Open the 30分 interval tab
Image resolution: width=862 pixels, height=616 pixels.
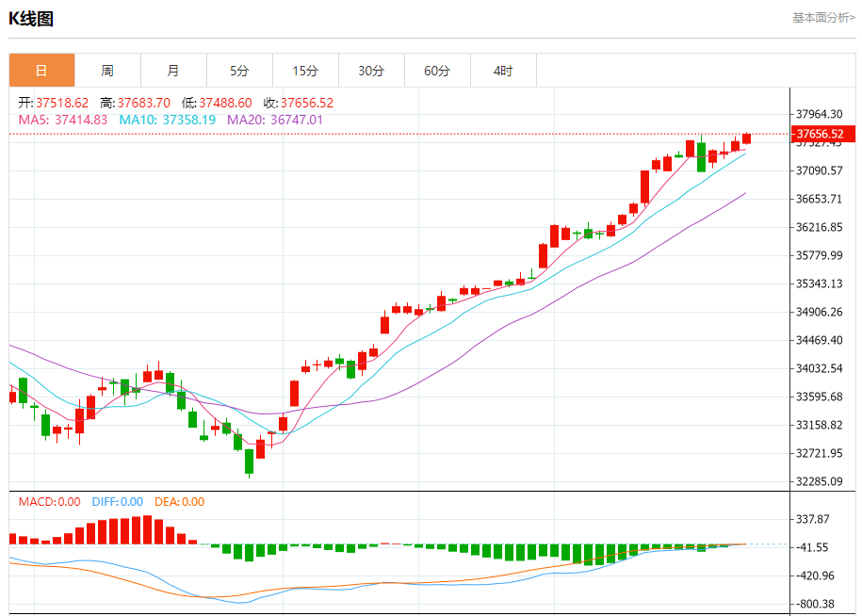click(x=371, y=71)
